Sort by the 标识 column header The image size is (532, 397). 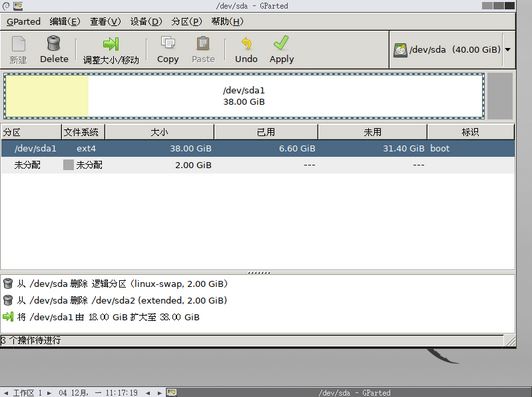470,132
